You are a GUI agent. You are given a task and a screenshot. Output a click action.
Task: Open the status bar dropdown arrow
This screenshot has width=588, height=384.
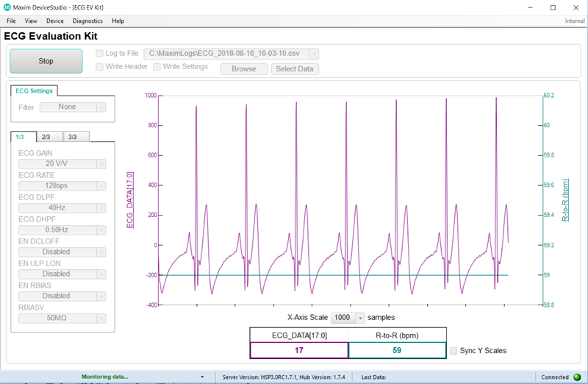coord(202,377)
